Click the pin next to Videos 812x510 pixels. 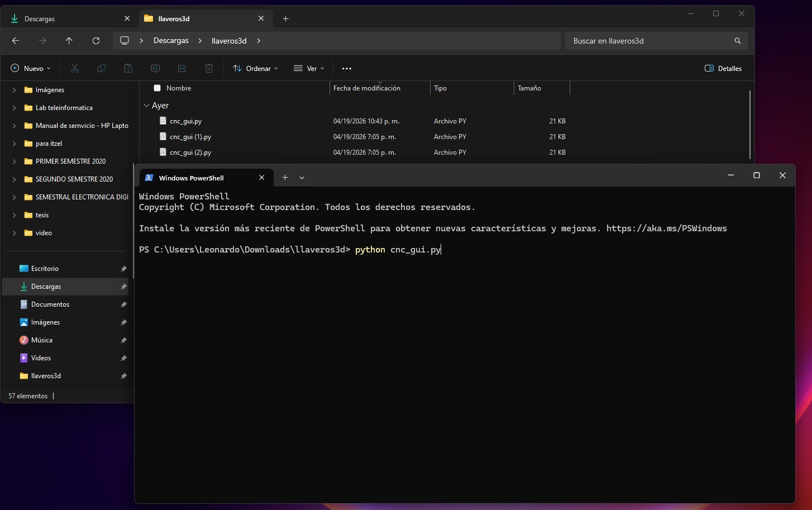tap(123, 358)
